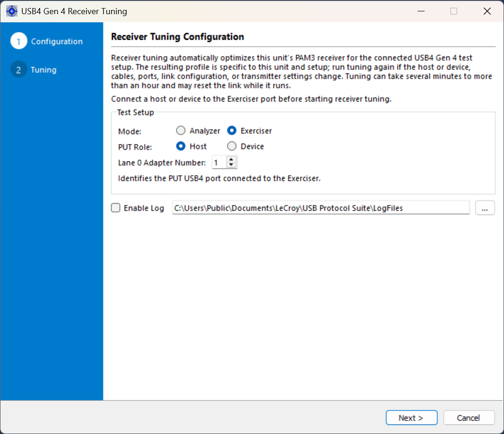This screenshot has height=434, width=504.
Task: Click the log file path field
Action: [321, 208]
